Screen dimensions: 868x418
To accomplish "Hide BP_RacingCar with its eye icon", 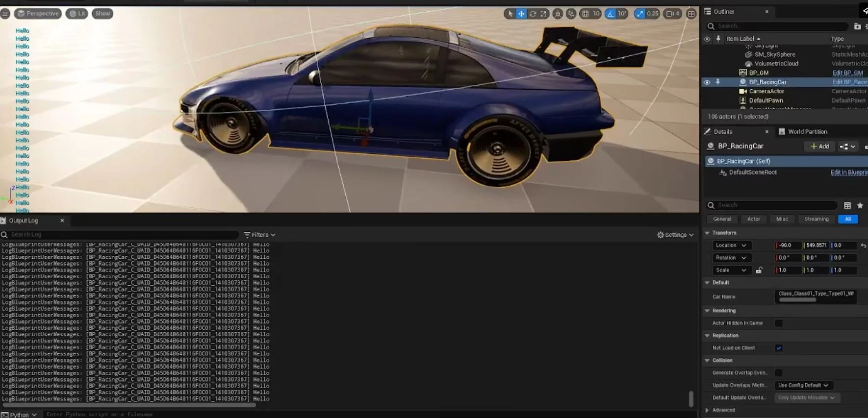I will 707,82.
